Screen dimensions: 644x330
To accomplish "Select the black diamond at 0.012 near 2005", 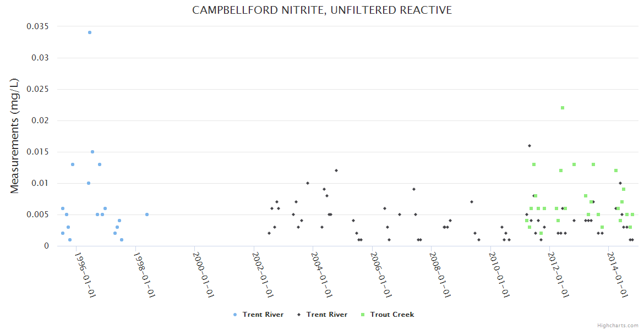I will [x=336, y=170].
